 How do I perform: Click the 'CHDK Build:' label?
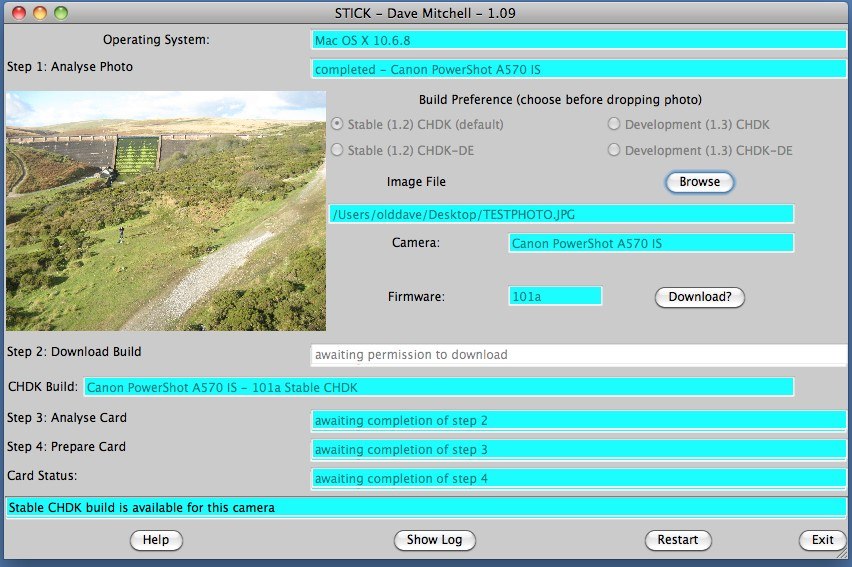[x=43, y=387]
